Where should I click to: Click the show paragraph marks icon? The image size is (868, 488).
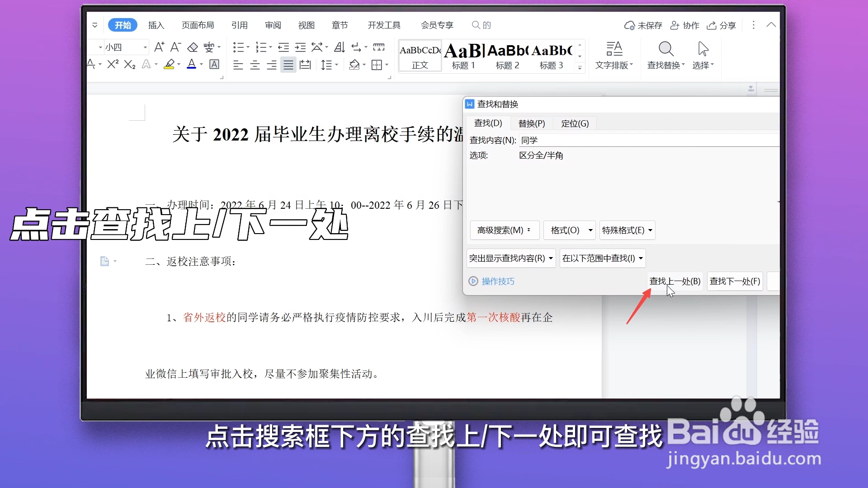356,47
